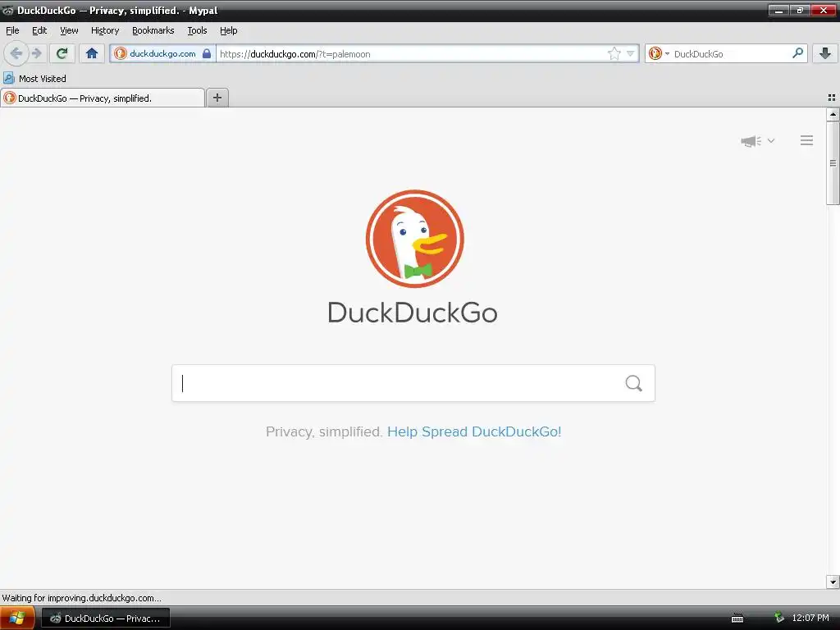The height and width of the screenshot is (630, 840).
Task: Focus the main DuckDuckGo search box
Action: pyautogui.click(x=413, y=383)
